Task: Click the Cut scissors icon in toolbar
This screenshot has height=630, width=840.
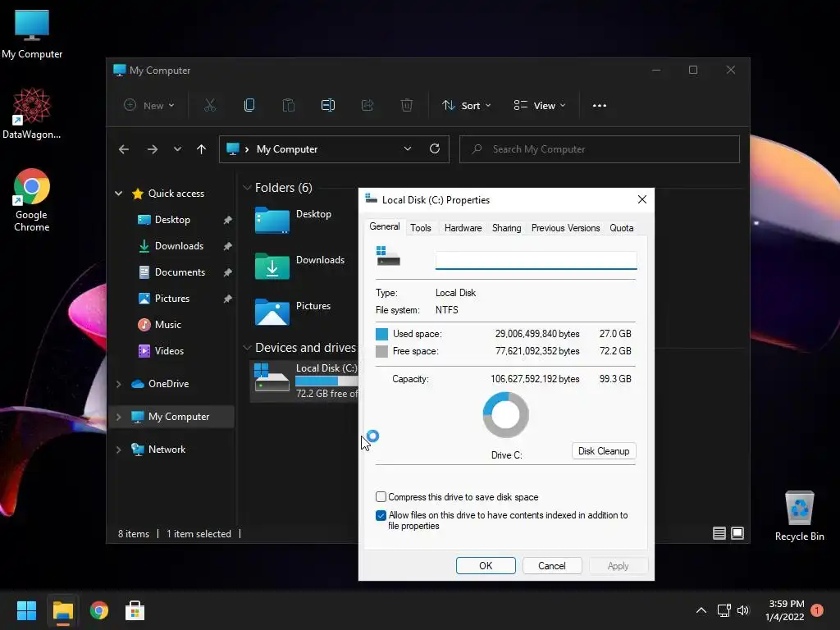Action: 209,106
